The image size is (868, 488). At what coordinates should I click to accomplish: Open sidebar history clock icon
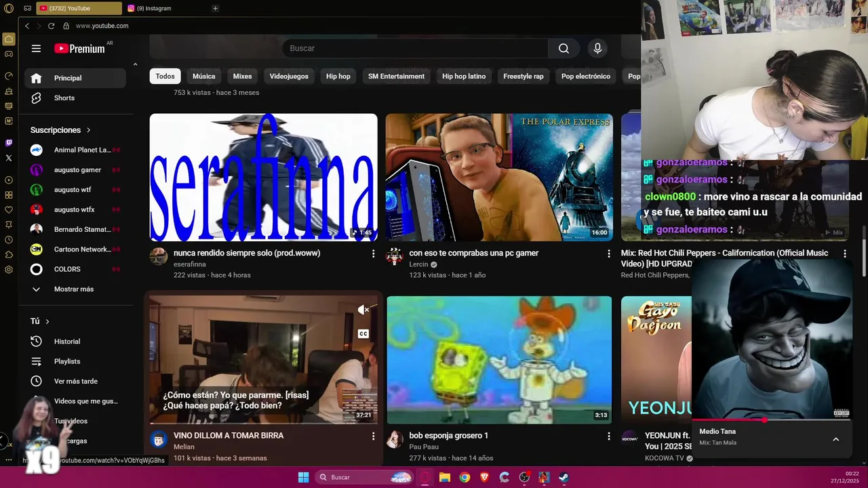click(x=9, y=240)
